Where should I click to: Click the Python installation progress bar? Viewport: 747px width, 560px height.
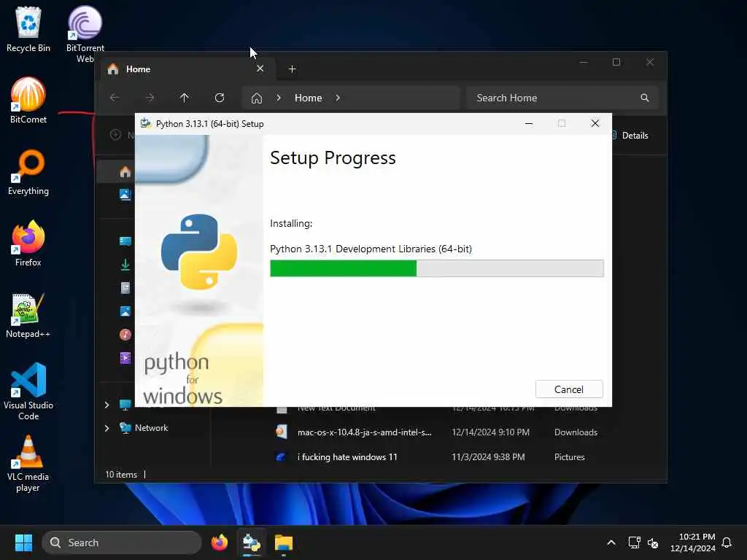436,268
